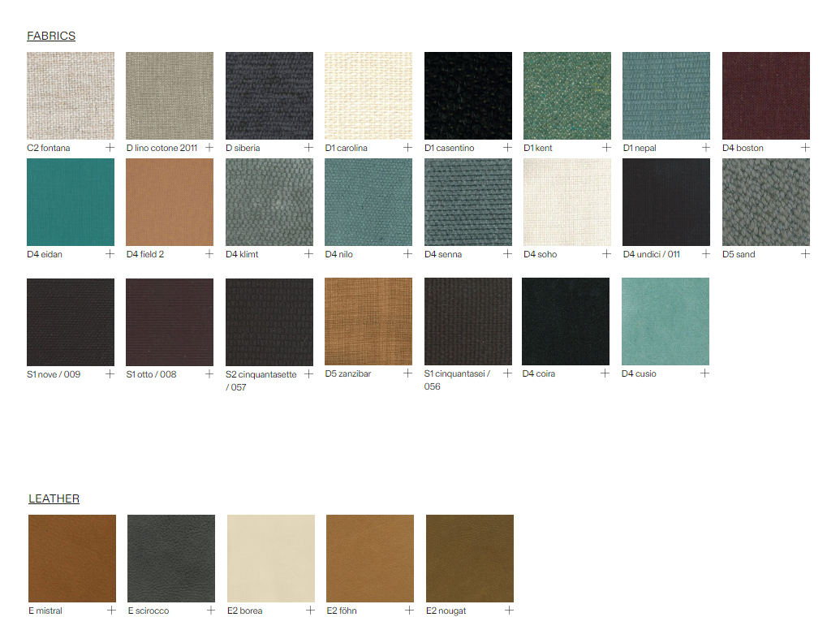Expand D1 carolina plus icon
Viewport: 840px width, 643px height.
[x=407, y=148]
